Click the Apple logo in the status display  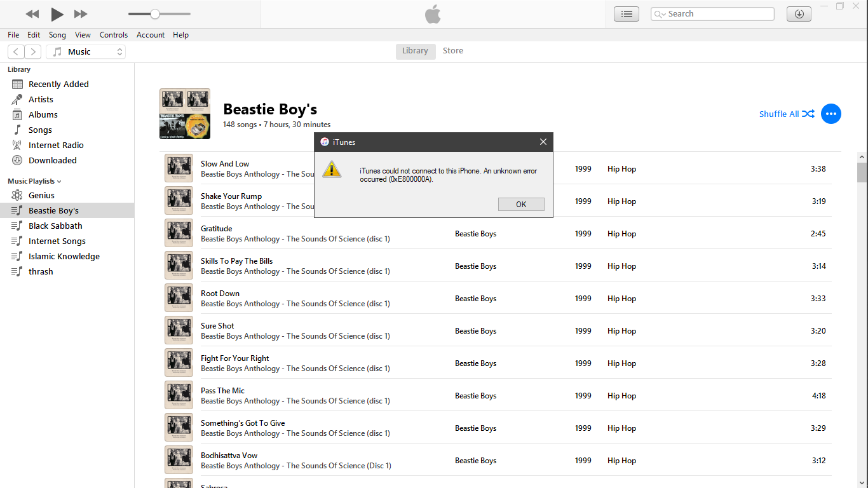click(x=433, y=14)
